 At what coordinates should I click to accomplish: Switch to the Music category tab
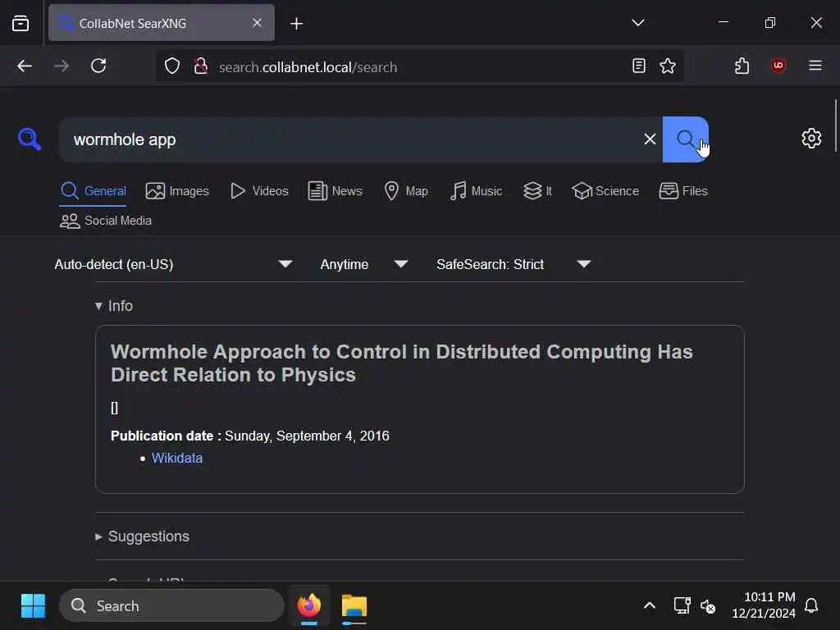click(476, 191)
